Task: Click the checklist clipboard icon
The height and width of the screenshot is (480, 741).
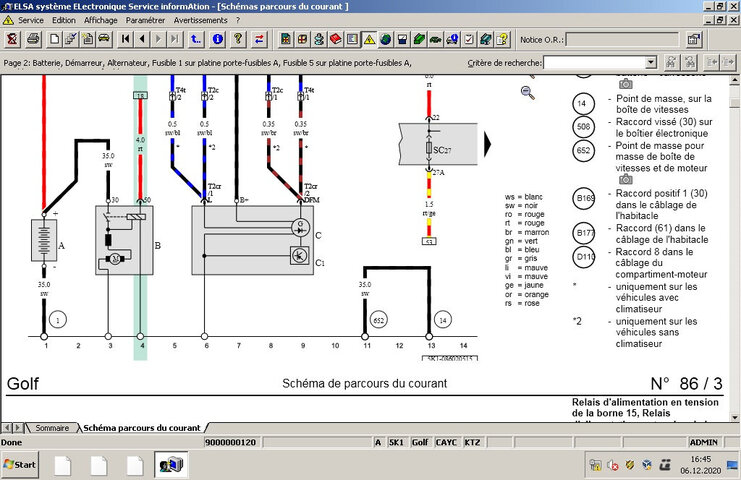Action: pyautogui.click(x=469, y=39)
